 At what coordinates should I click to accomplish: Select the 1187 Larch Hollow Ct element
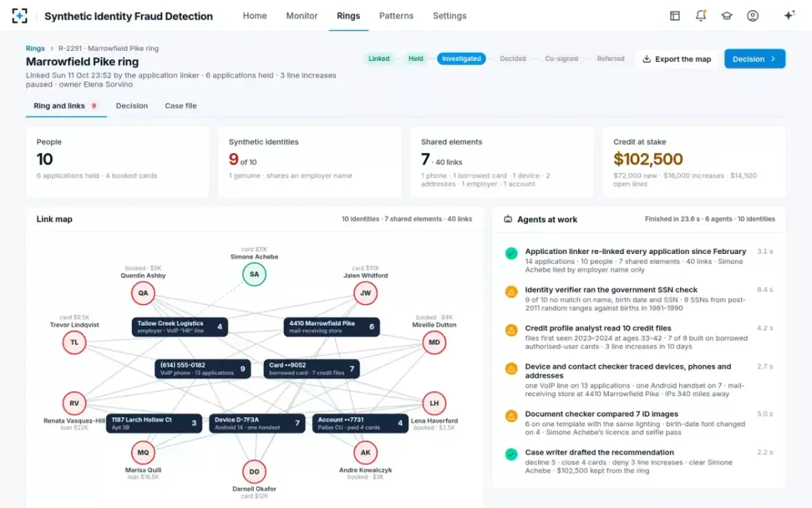(154, 423)
